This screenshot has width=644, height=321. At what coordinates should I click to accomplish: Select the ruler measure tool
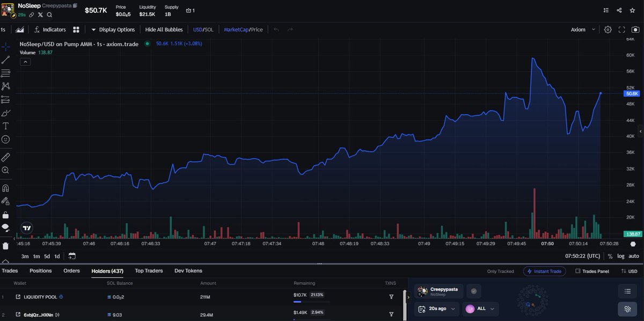pos(5,157)
